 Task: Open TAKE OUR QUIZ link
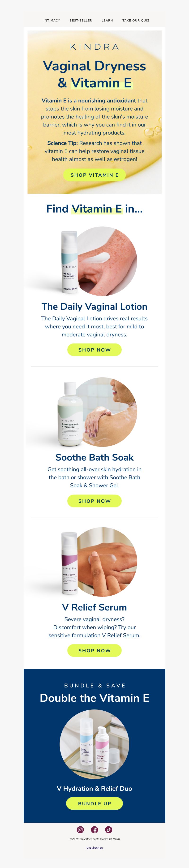(x=136, y=21)
